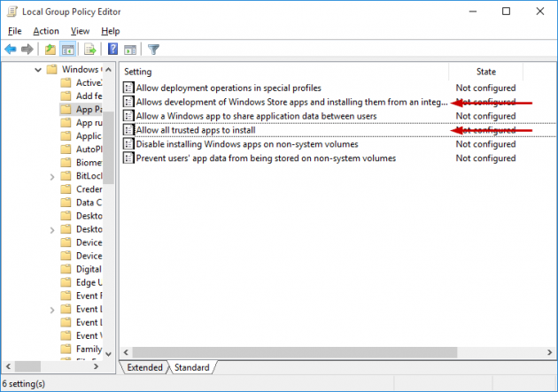Select the App Package folder

81,110
